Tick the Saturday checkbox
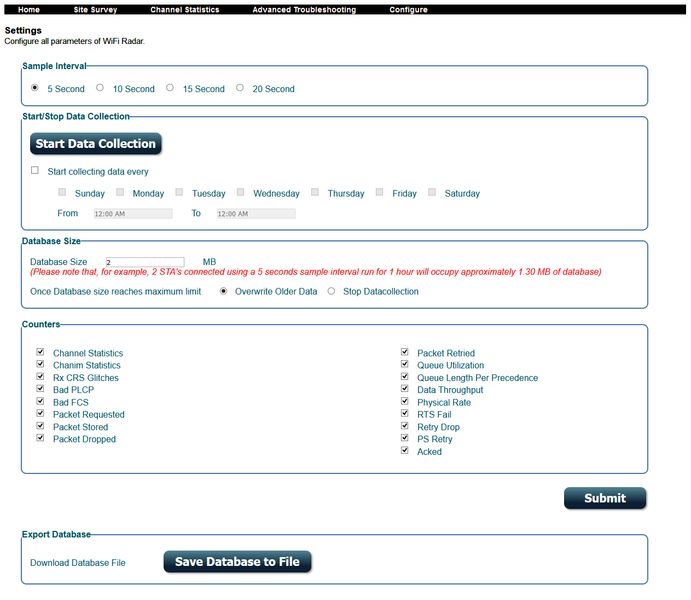This screenshot has height=600, width=691. 432,192
